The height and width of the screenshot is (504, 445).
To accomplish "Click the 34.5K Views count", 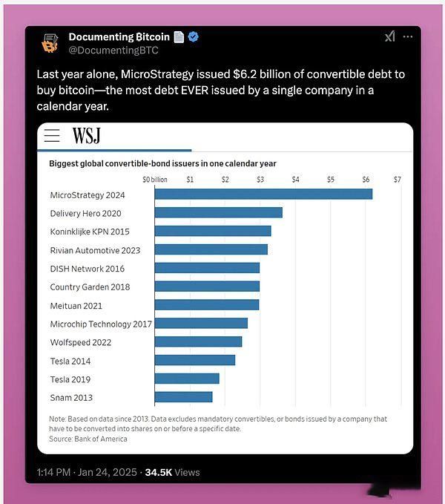I will [x=171, y=472].
